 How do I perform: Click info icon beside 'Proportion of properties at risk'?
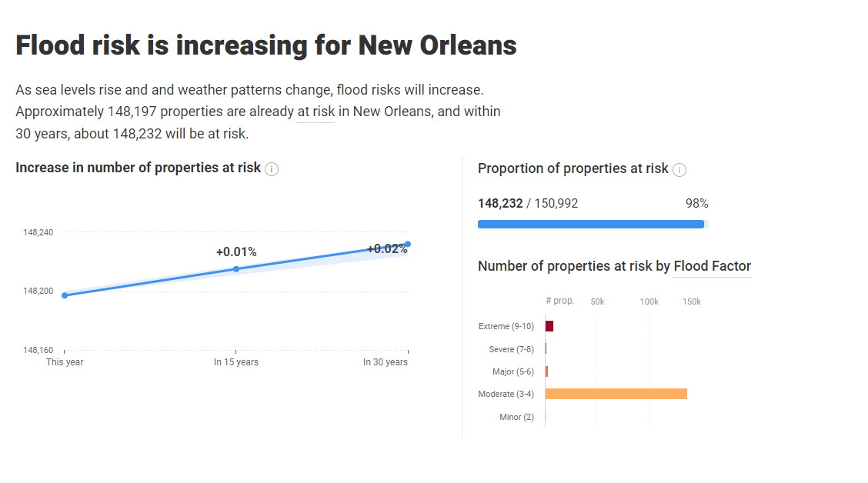pos(679,170)
